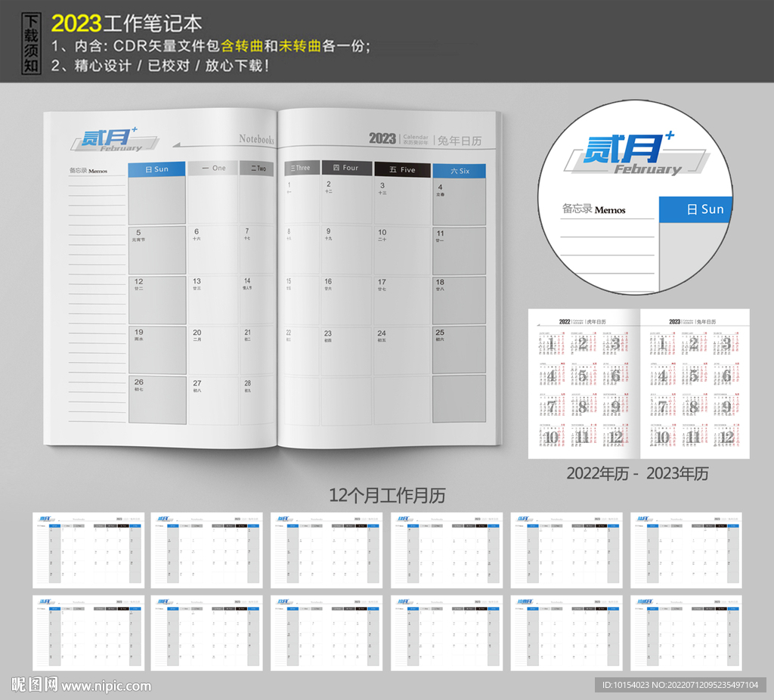The image size is (774, 700).
Task: Click the 2023工作笔记本 title
Action: [x=127, y=23]
